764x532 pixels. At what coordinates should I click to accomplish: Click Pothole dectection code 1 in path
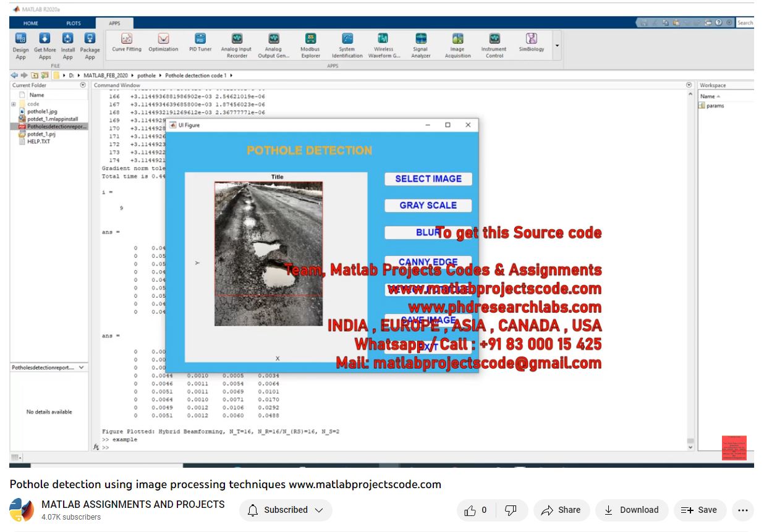pyautogui.click(x=196, y=75)
